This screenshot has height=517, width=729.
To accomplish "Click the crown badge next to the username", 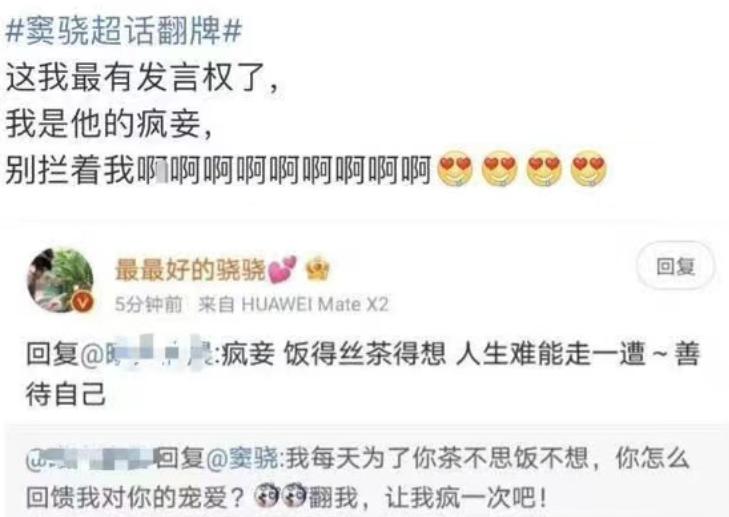I will (318, 269).
